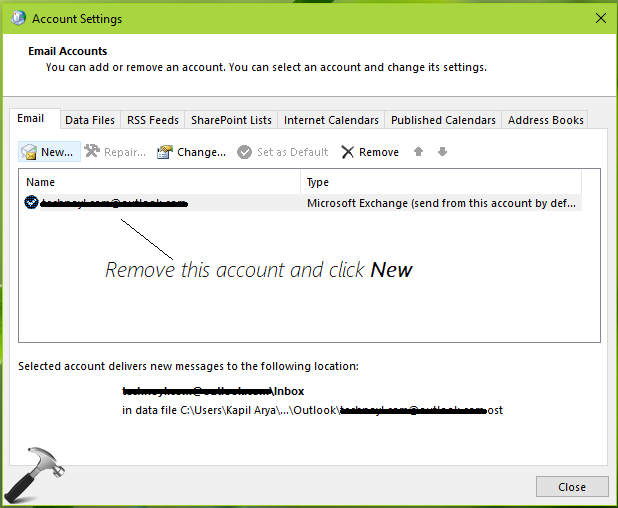Click the Outlook icon in title bar

pyautogui.click(x=18, y=18)
